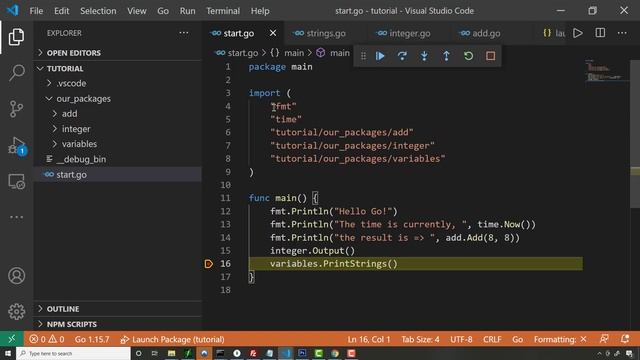This screenshot has height=360, width=640.
Task: Open the Edit menu
Action: (x=61, y=11)
